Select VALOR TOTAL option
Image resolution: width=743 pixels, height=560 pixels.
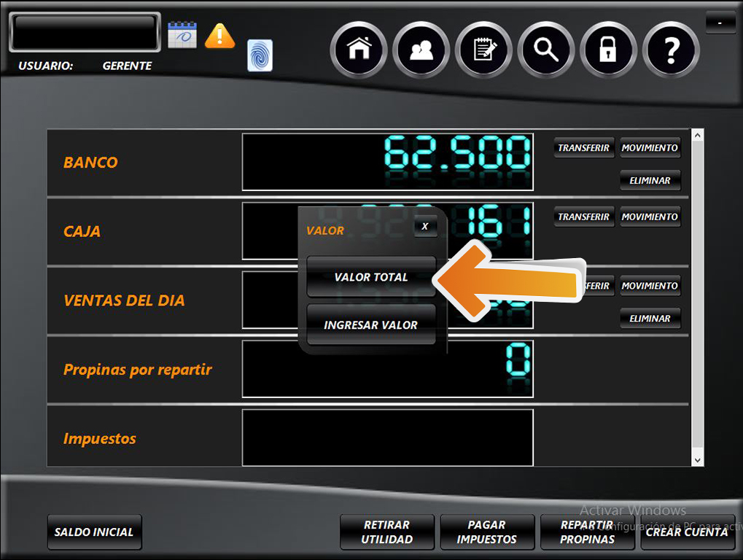tap(371, 277)
